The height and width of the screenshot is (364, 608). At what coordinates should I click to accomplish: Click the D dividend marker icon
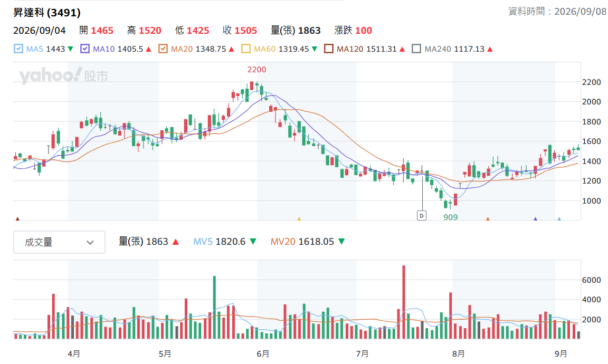(x=422, y=216)
